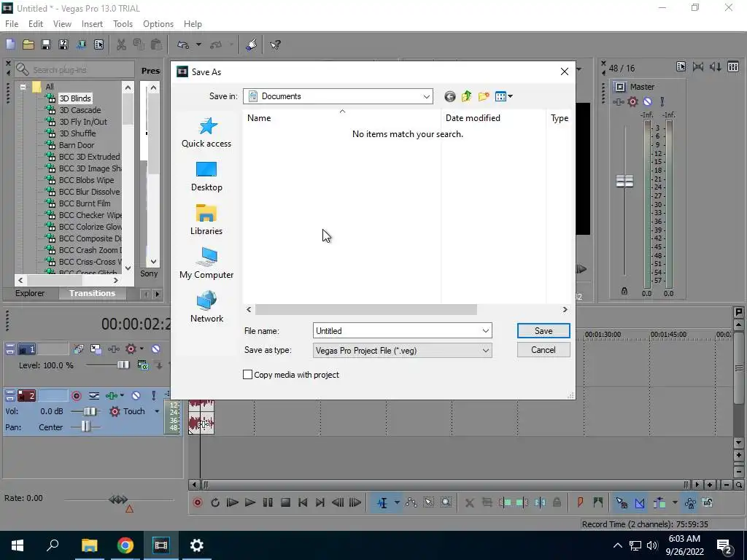Arm audio track 2 for record
747x560 pixels.
[76, 396]
